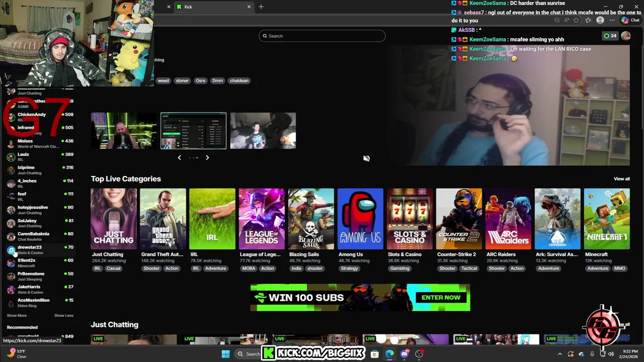Image resolution: width=644 pixels, height=362 pixels.
Task: Select third featured stream thumbnail in carousel
Action: point(263,131)
